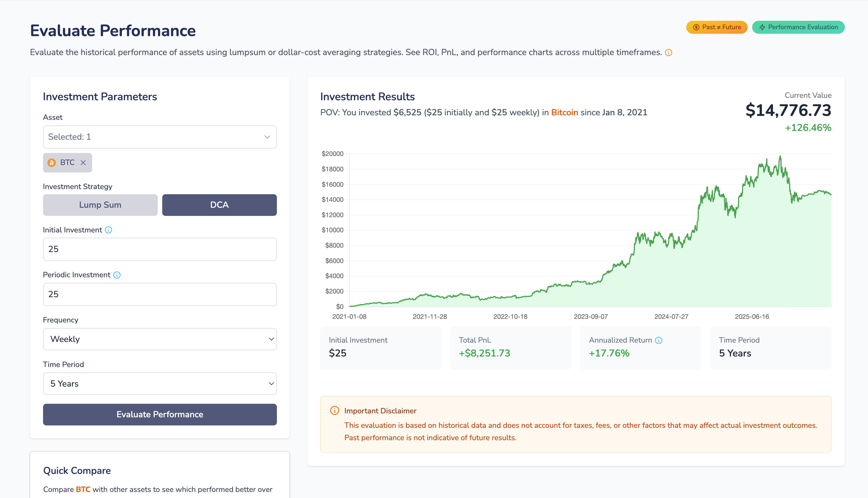Screen dimensions: 868x498
Task: Open the Initial Investment info tooltip
Action: pyautogui.click(x=108, y=230)
